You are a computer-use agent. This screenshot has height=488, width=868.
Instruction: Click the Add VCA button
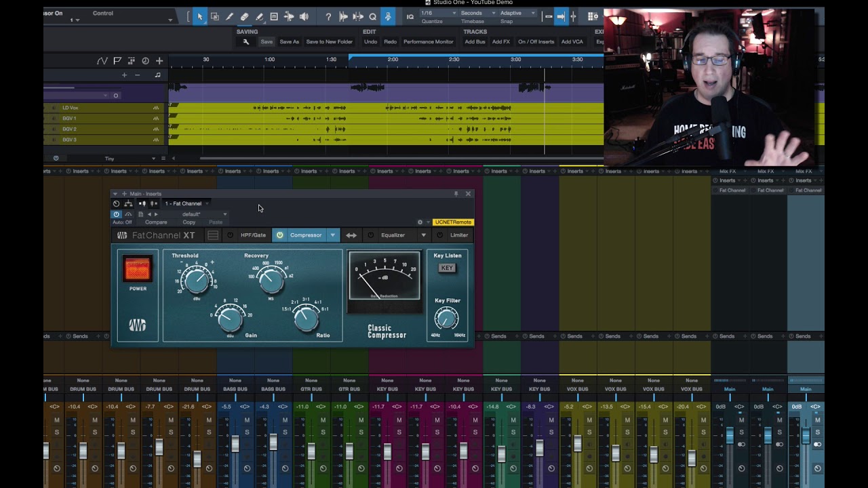pyautogui.click(x=572, y=42)
